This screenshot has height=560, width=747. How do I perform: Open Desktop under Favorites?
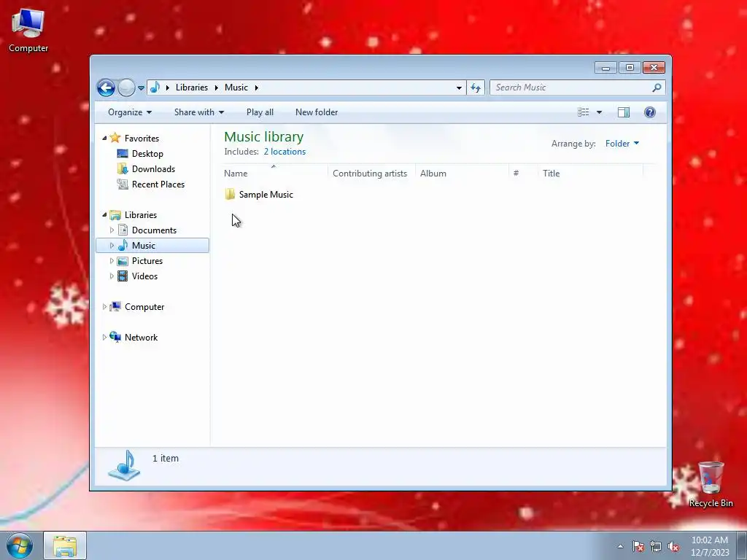[147, 154]
